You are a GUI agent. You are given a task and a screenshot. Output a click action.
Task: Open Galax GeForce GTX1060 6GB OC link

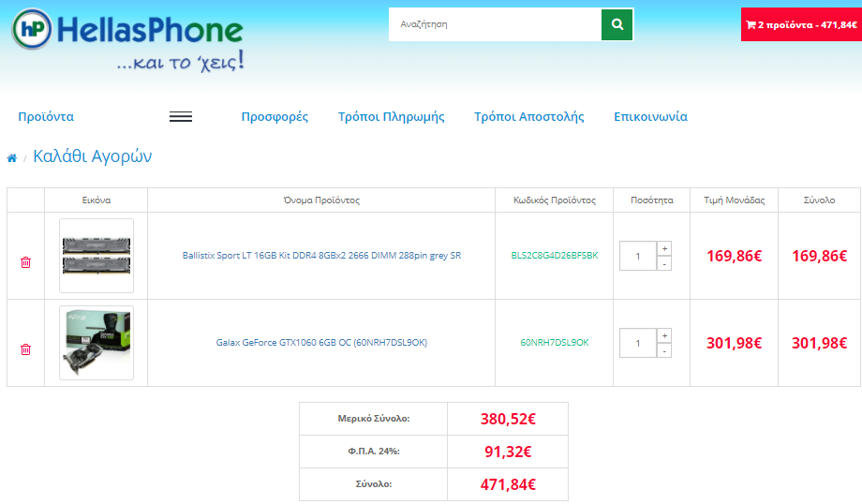tap(321, 343)
